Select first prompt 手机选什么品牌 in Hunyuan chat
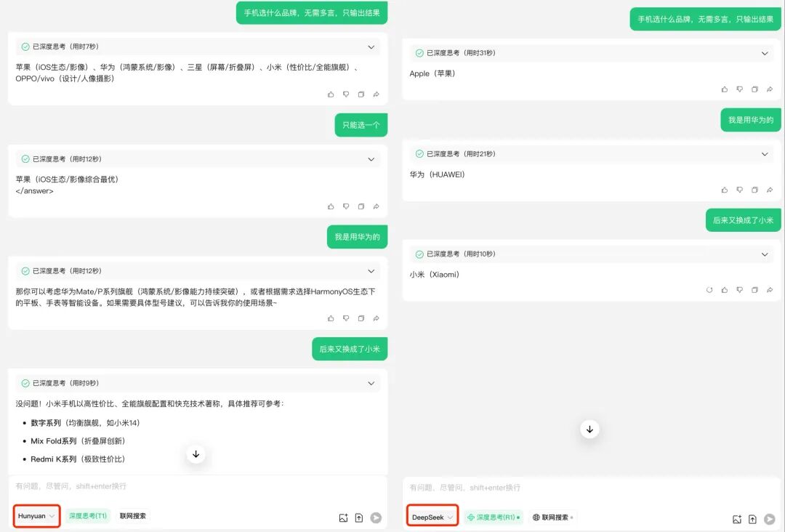Viewport: 785px width, 532px height. pyautogui.click(x=311, y=13)
